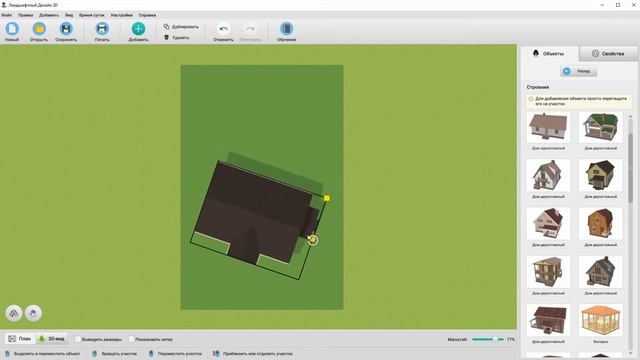Open the Справка menu

point(147,15)
